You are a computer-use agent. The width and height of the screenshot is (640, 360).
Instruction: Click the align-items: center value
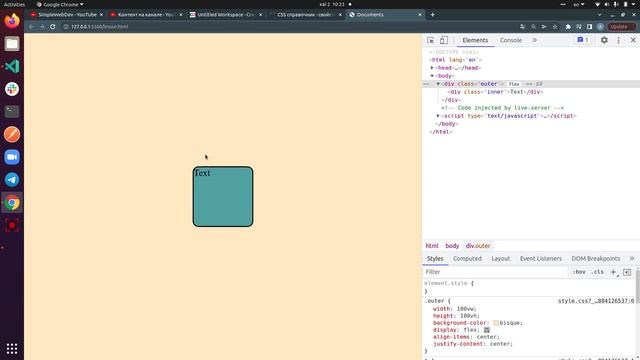(x=488, y=337)
